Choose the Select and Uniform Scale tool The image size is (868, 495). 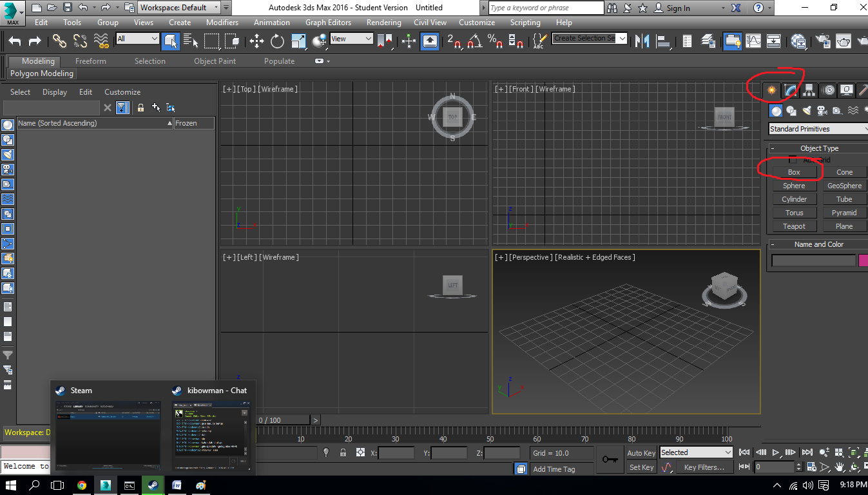tap(298, 41)
